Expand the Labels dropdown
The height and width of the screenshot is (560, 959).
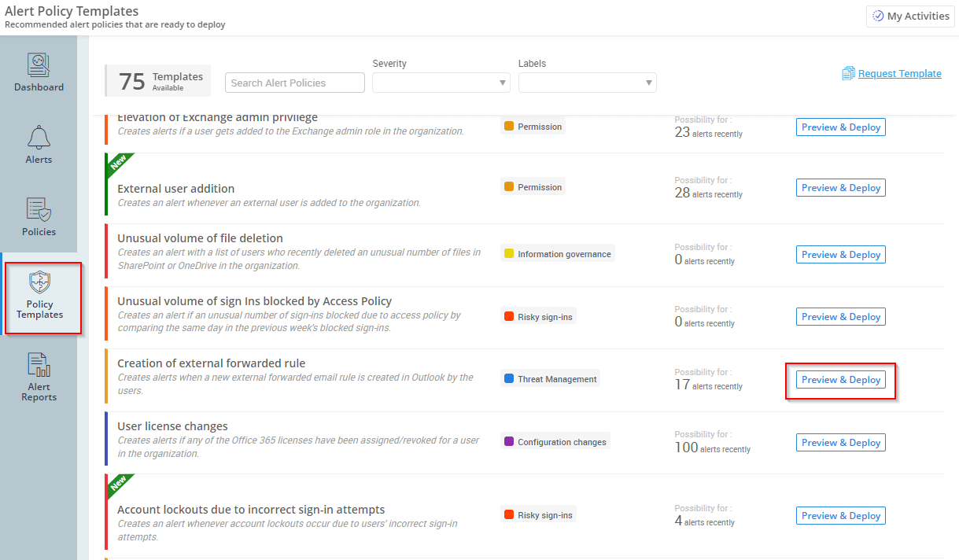[588, 82]
